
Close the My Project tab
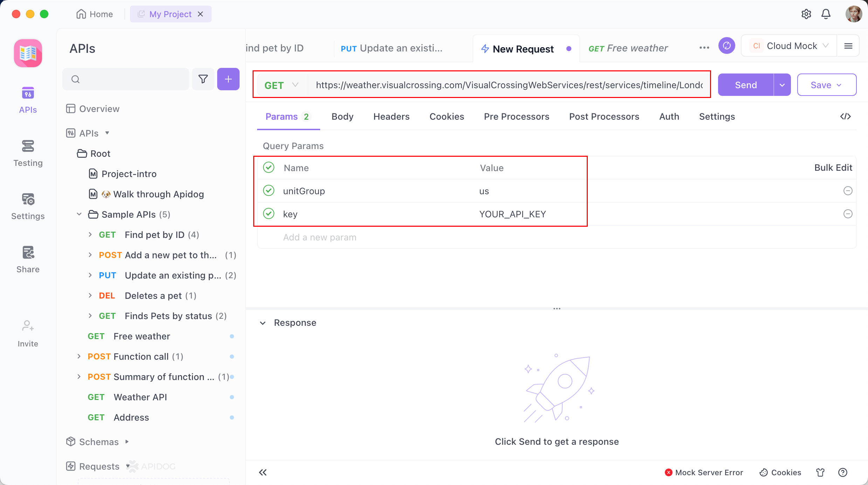pyautogui.click(x=200, y=14)
